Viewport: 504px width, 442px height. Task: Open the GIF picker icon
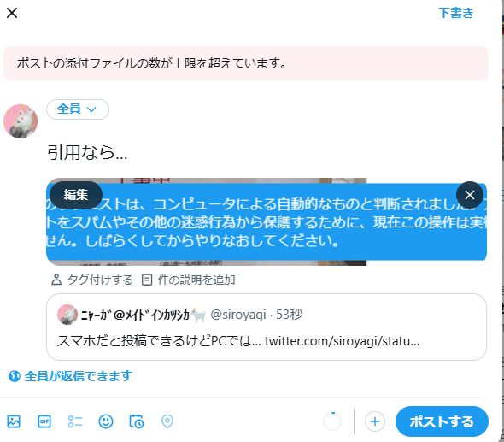tap(44, 421)
